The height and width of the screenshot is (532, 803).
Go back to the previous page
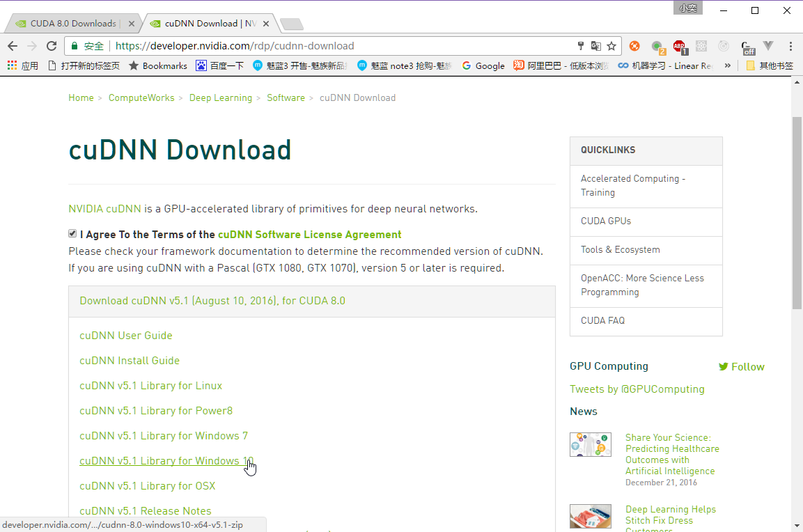click(x=13, y=46)
